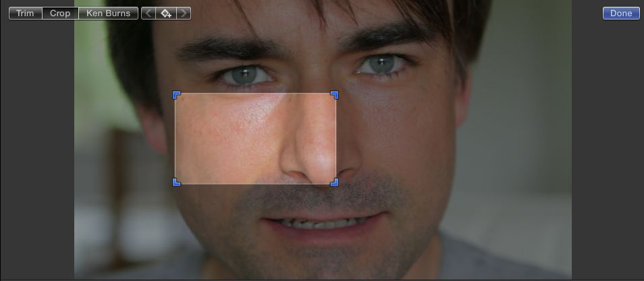Click inside the highlighted crop rectangle

pyautogui.click(x=255, y=138)
